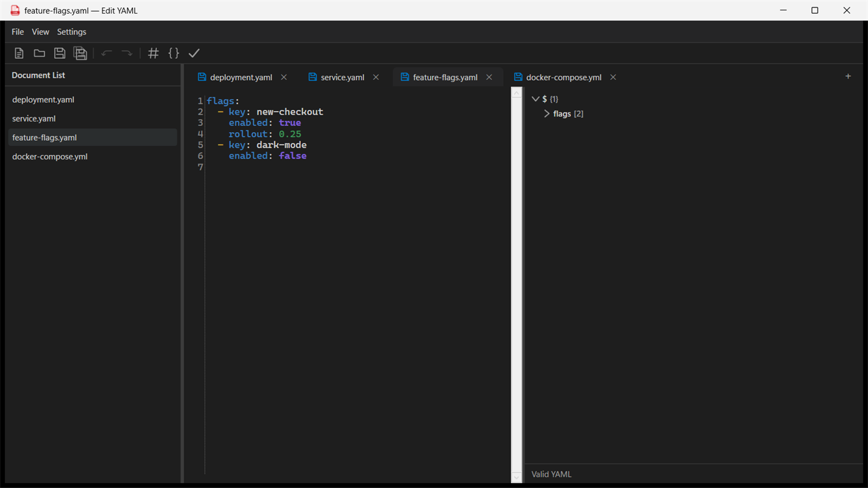This screenshot has width=868, height=488.
Task: Close the docker-compose.yml tab
Action: pyautogui.click(x=613, y=77)
